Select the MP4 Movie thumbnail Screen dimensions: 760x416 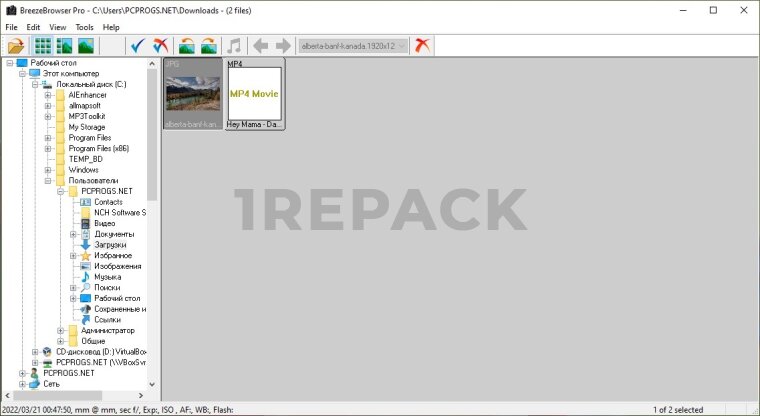coord(254,94)
